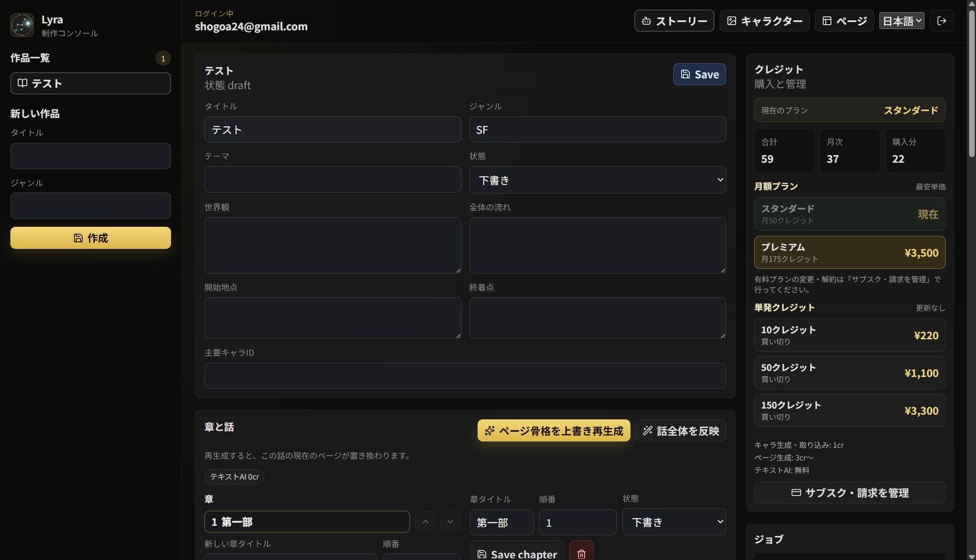The width and height of the screenshot is (976, 560).
Task: Click 話全体を反映 button
Action: [681, 431]
